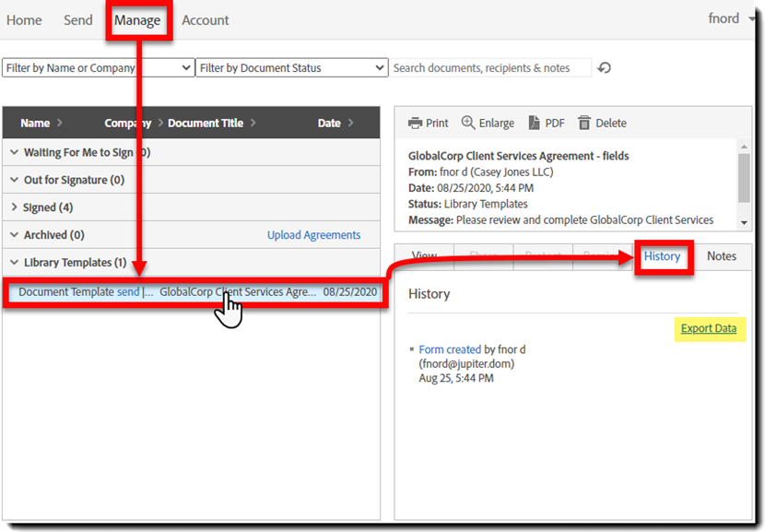Click the Export Data button

coord(709,328)
